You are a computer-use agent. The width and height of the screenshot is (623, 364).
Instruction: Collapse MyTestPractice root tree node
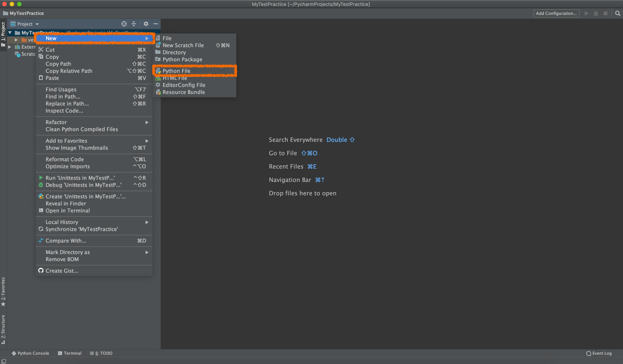tap(10, 33)
